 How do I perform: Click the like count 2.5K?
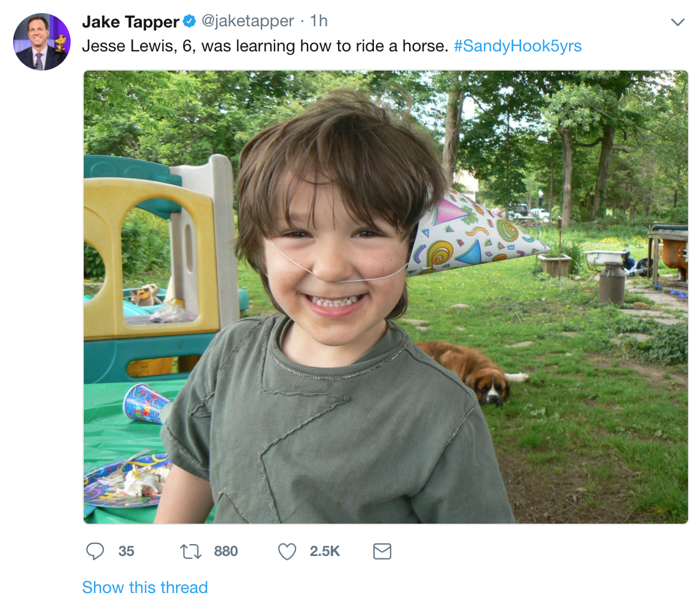coord(325,551)
